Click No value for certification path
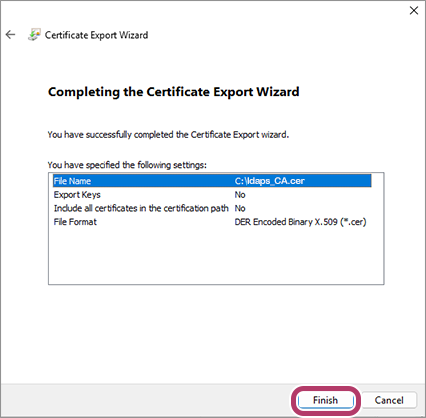The image size is (426, 418). coord(240,208)
